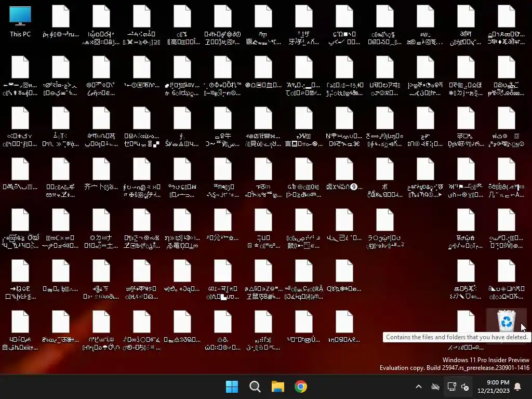Select the file labeled ボ

point(385,179)
